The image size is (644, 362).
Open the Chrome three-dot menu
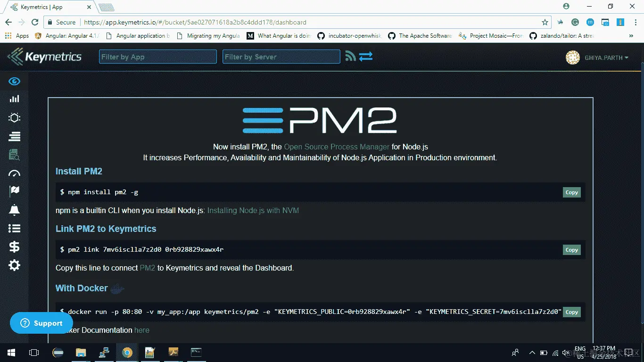pyautogui.click(x=635, y=22)
